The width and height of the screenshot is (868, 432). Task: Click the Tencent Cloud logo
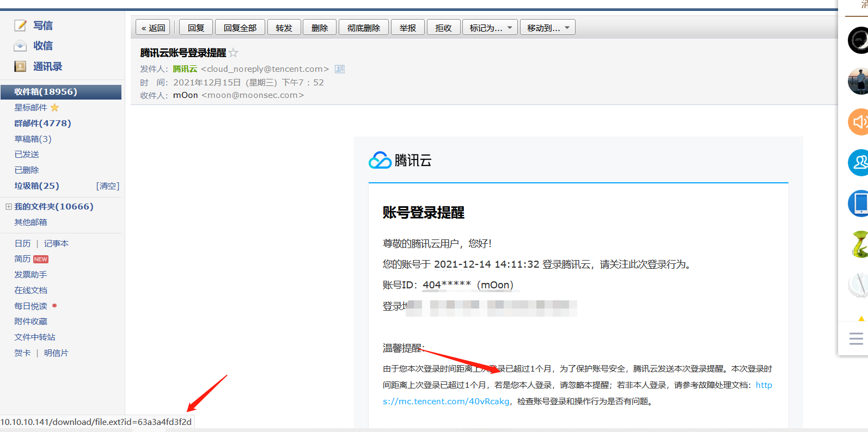pos(400,160)
